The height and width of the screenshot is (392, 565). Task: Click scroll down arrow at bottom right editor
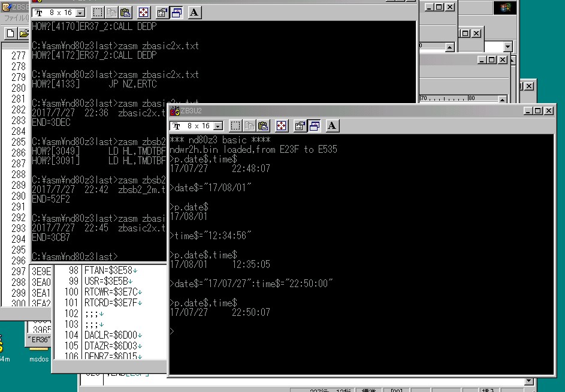tap(528, 381)
